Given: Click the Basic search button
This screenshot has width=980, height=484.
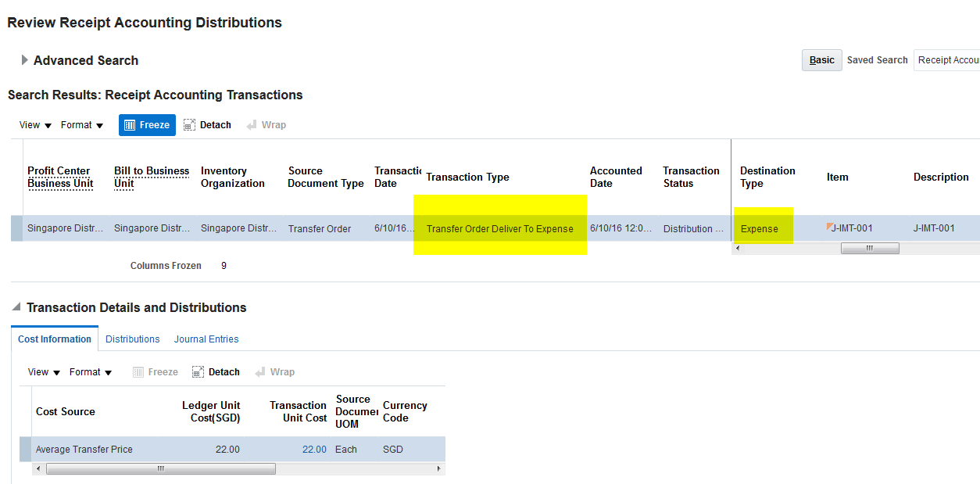Looking at the screenshot, I should (x=821, y=60).
